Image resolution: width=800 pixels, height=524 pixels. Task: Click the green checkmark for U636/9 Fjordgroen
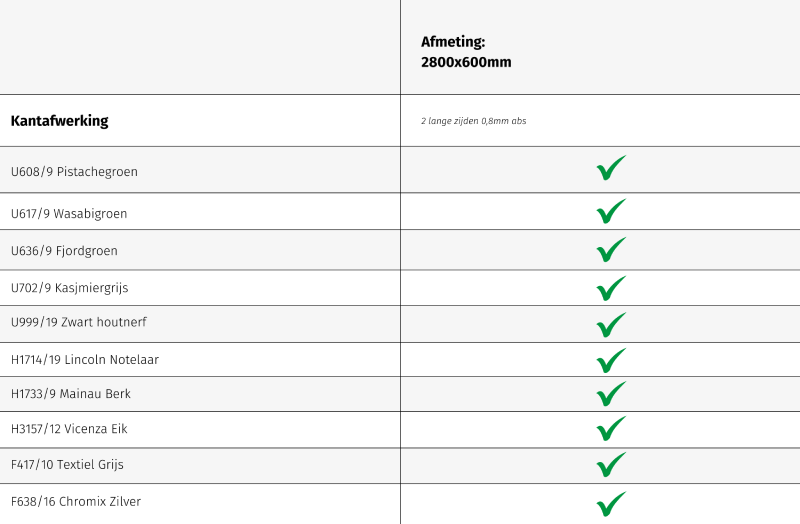click(610, 250)
